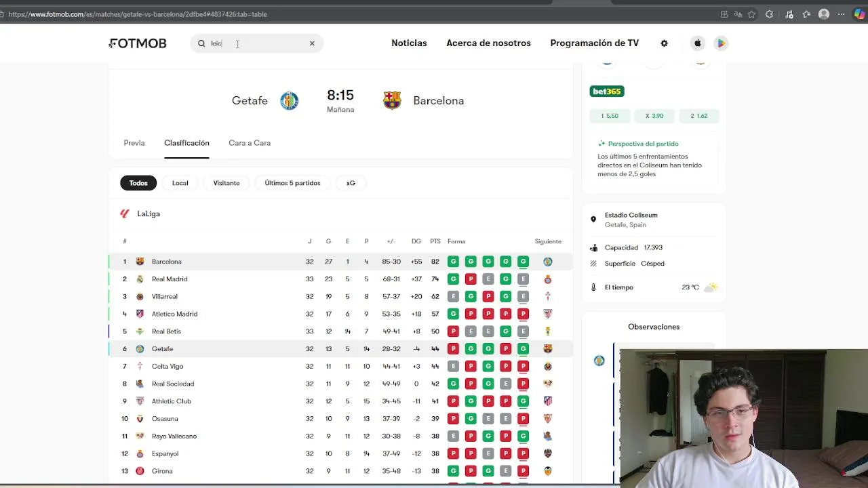
Task: Sort table by DG column header
Action: (x=416, y=241)
